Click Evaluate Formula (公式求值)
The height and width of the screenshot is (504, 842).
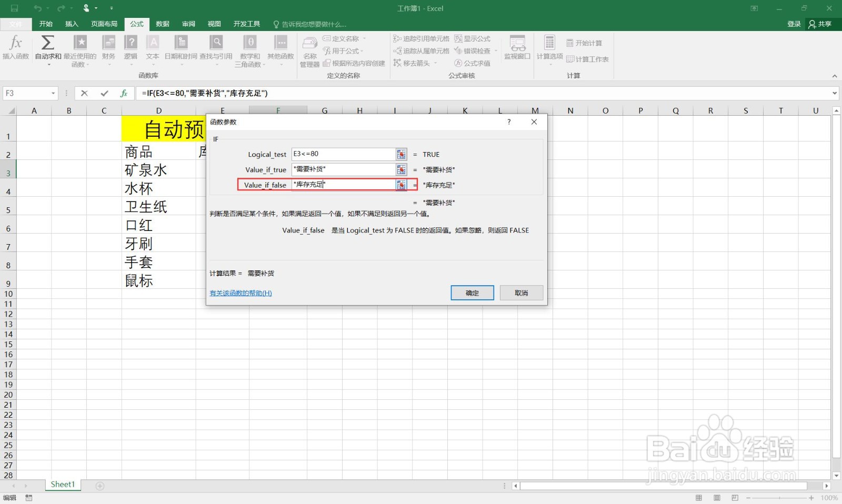(x=472, y=63)
